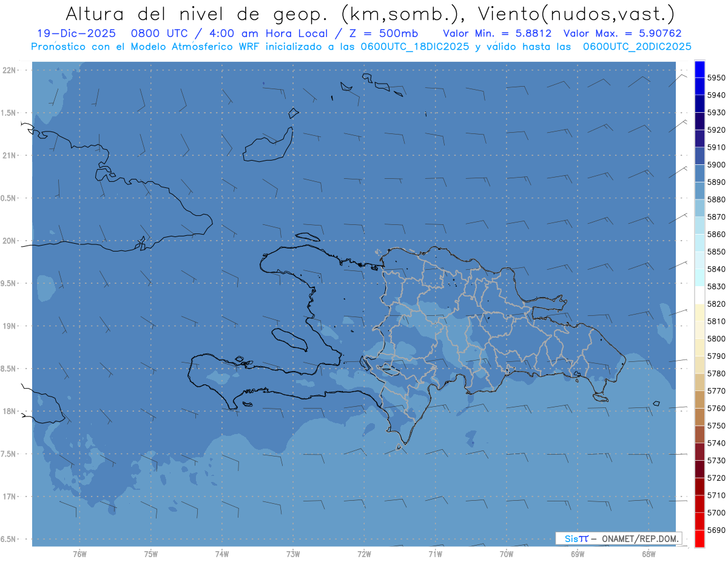This screenshot has width=728, height=562.
Task: Click the bright blue swatch above 5950
Action: (699, 69)
